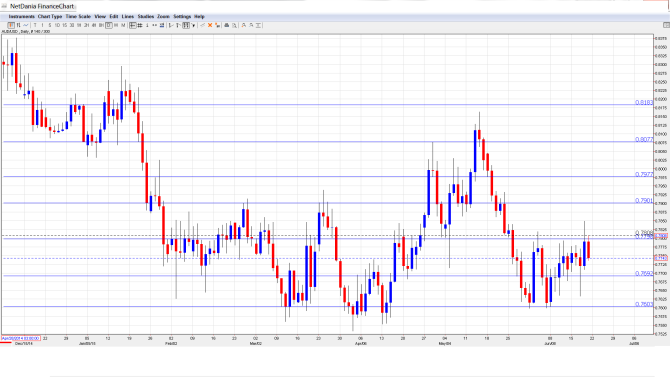Switch to the tick time scale button
670x377 pixels.
coord(35,26)
